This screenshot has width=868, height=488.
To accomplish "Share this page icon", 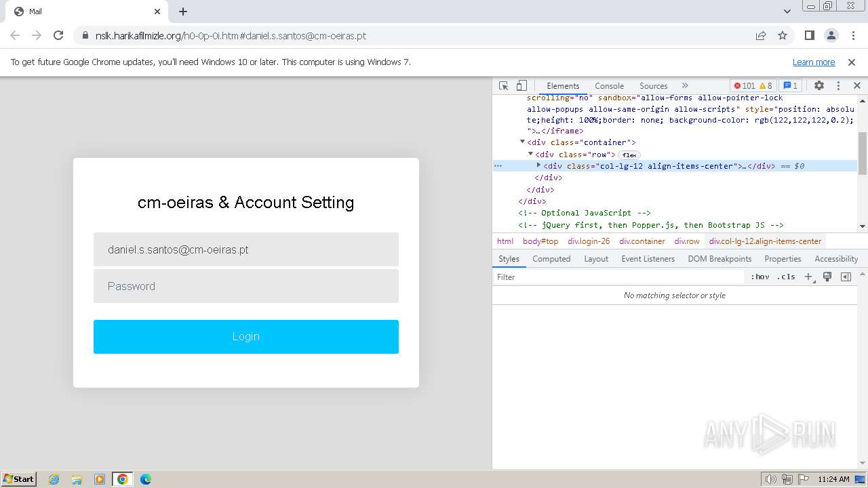I will pos(761,36).
